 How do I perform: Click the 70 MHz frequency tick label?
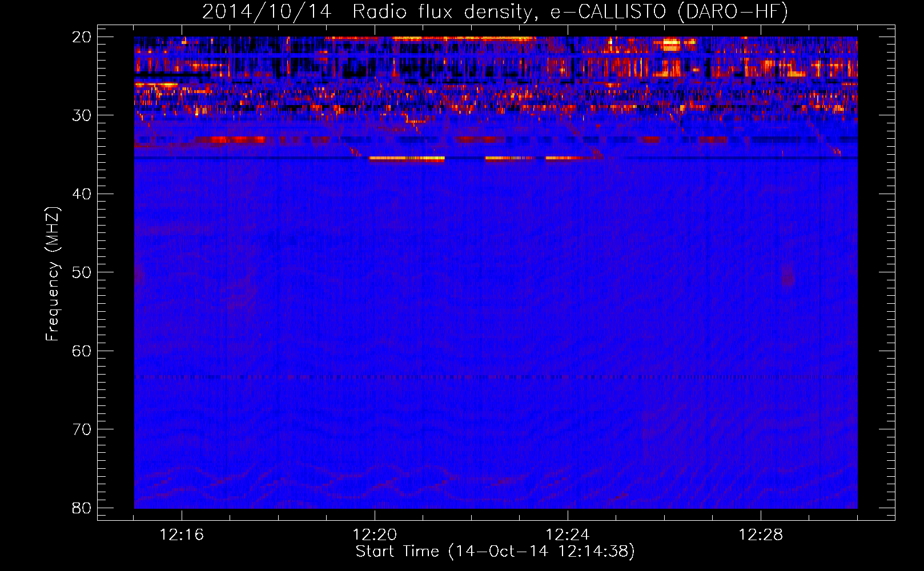point(82,429)
